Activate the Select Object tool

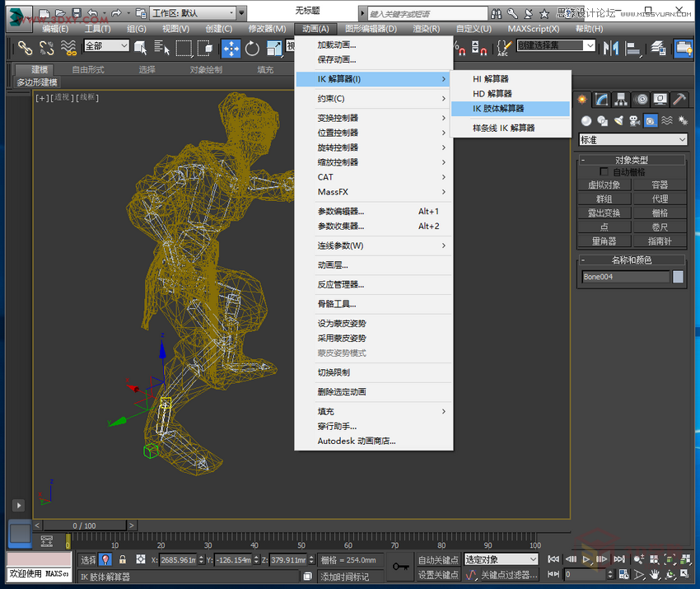[x=141, y=48]
